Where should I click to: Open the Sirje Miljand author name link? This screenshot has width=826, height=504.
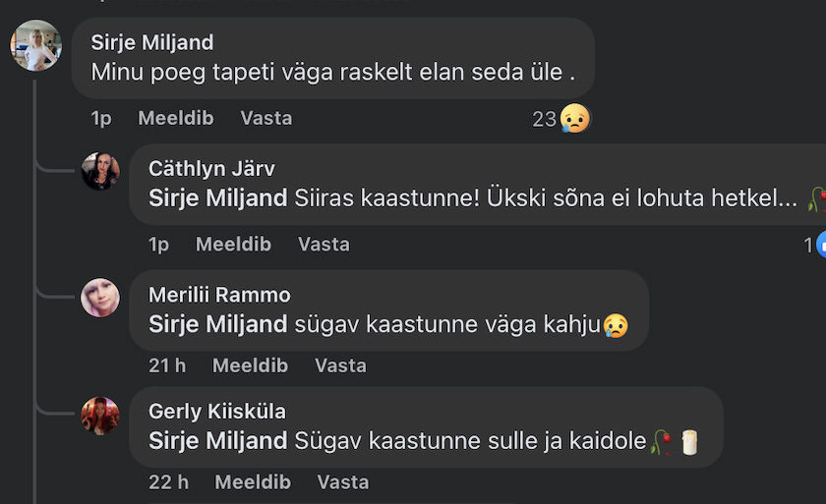coord(152,42)
